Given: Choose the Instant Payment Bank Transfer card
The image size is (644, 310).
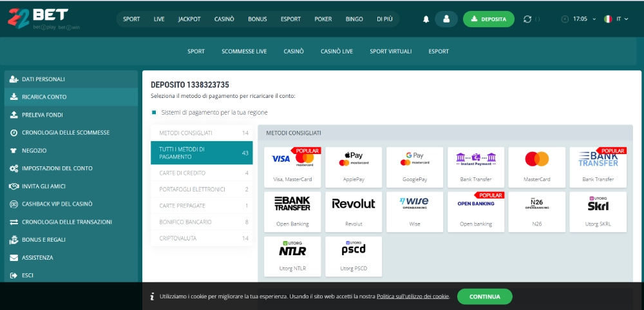Looking at the screenshot, I should point(476,167).
